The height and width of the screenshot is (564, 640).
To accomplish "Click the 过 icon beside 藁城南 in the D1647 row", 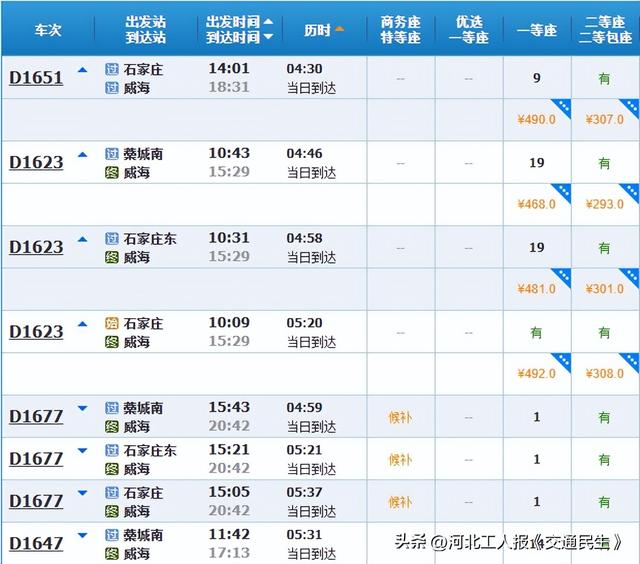I will click(112, 535).
